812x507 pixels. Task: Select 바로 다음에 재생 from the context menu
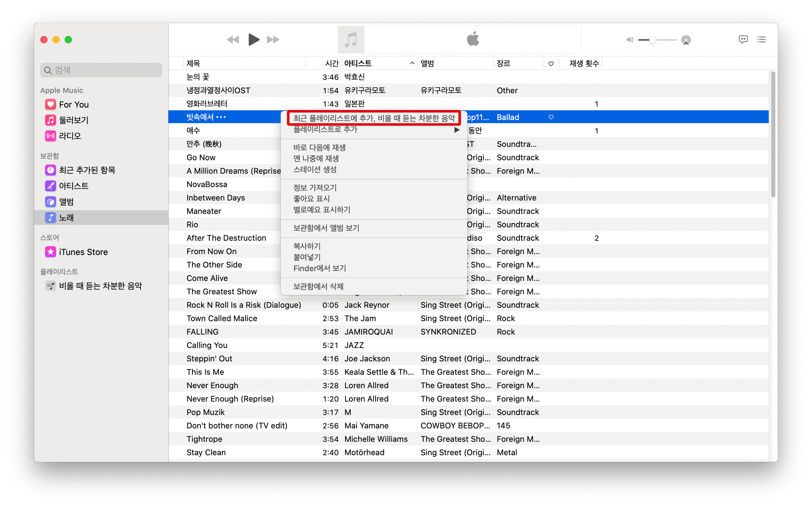[x=319, y=147]
